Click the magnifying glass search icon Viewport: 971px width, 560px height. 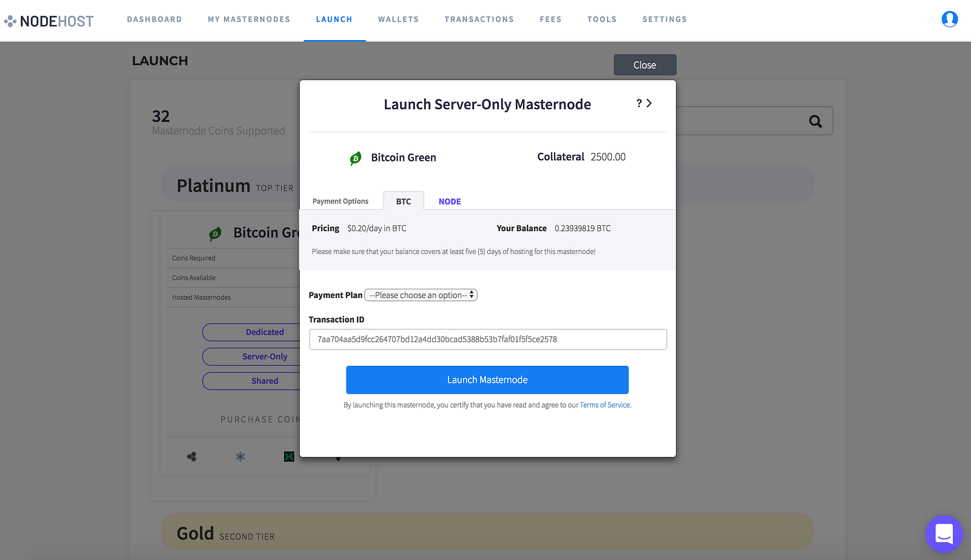[816, 121]
